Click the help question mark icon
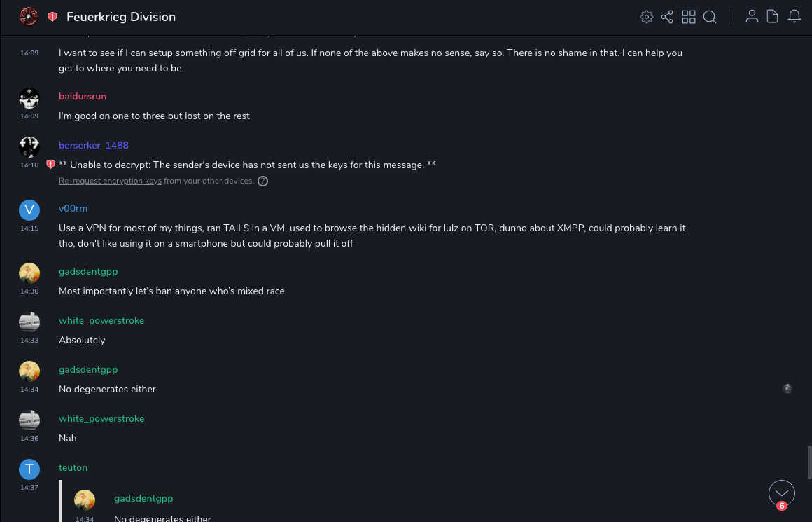 tap(263, 181)
